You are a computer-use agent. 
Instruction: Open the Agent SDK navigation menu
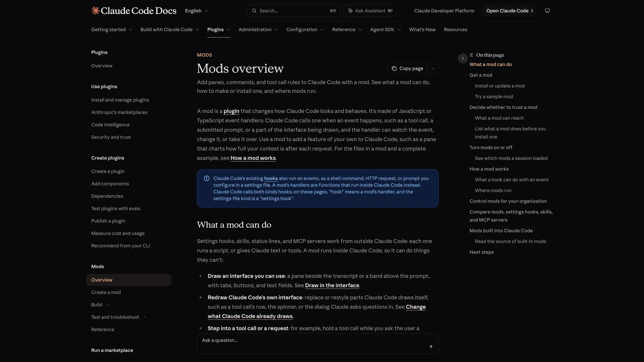(x=385, y=29)
